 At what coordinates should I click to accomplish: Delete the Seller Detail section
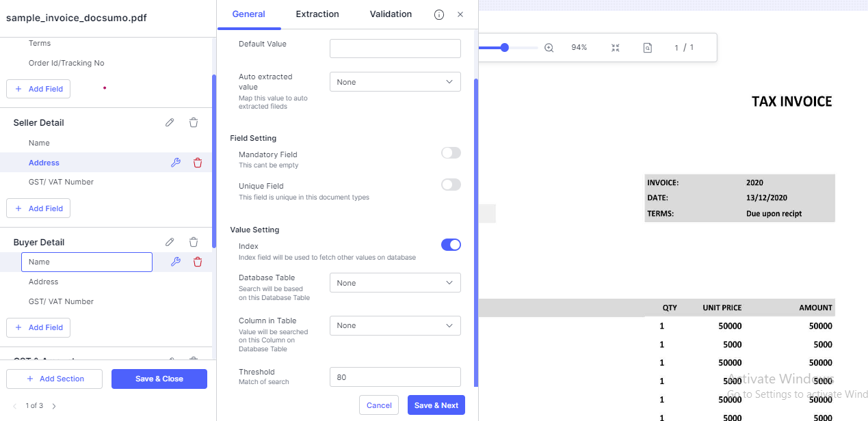[x=194, y=122]
